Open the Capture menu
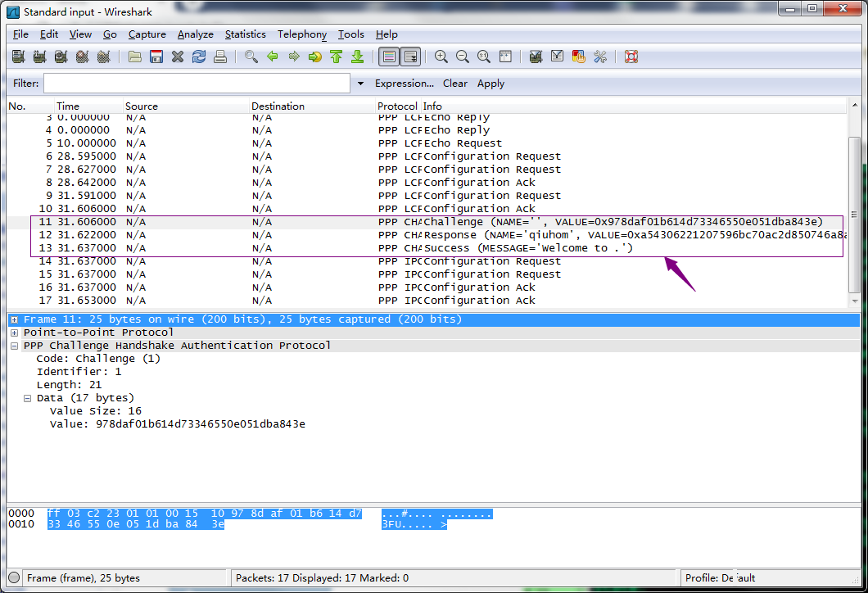 147,34
